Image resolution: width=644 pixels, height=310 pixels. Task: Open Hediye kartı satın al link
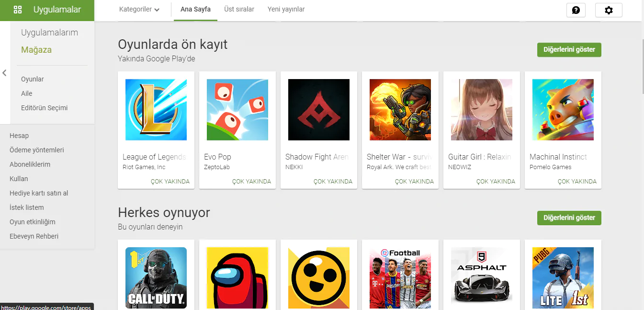coord(39,193)
